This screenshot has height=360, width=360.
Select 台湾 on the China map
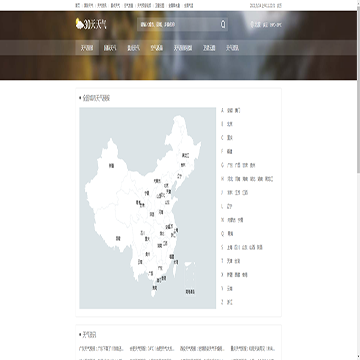[176, 262]
